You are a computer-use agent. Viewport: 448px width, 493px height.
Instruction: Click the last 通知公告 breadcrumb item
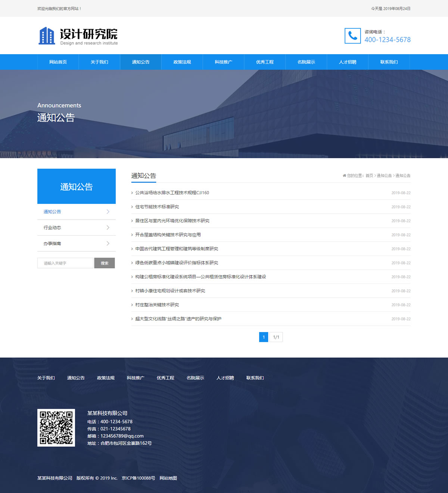(x=403, y=176)
